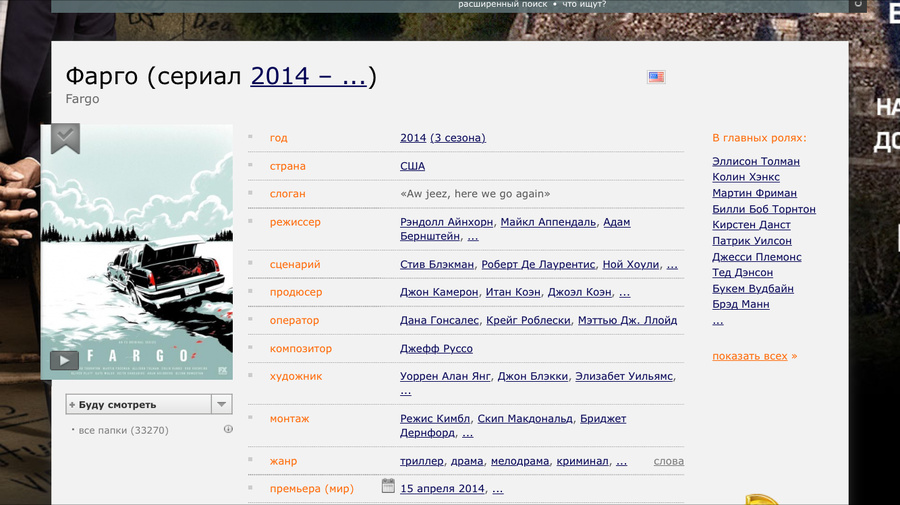Open writer Стив Блэкман
The width and height of the screenshot is (900, 505).
coord(437,265)
